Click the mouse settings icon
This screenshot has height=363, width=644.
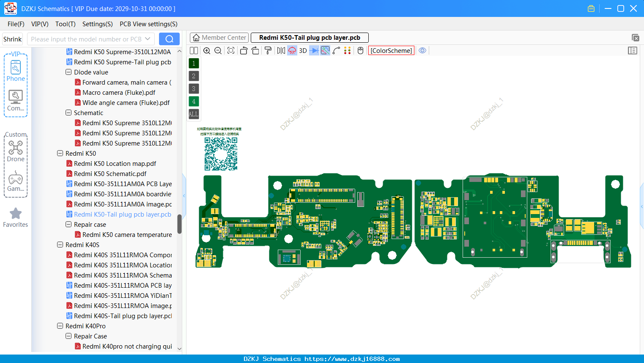pyautogui.click(x=361, y=50)
